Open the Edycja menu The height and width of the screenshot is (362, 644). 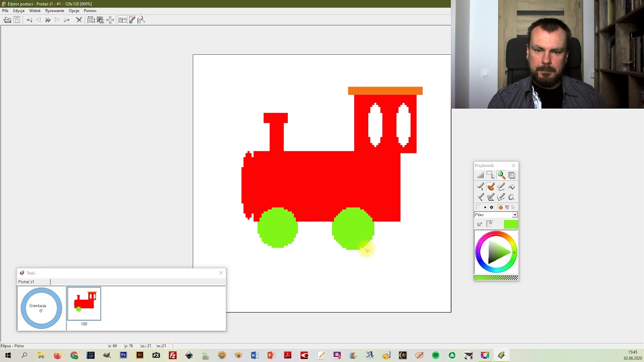point(19,11)
